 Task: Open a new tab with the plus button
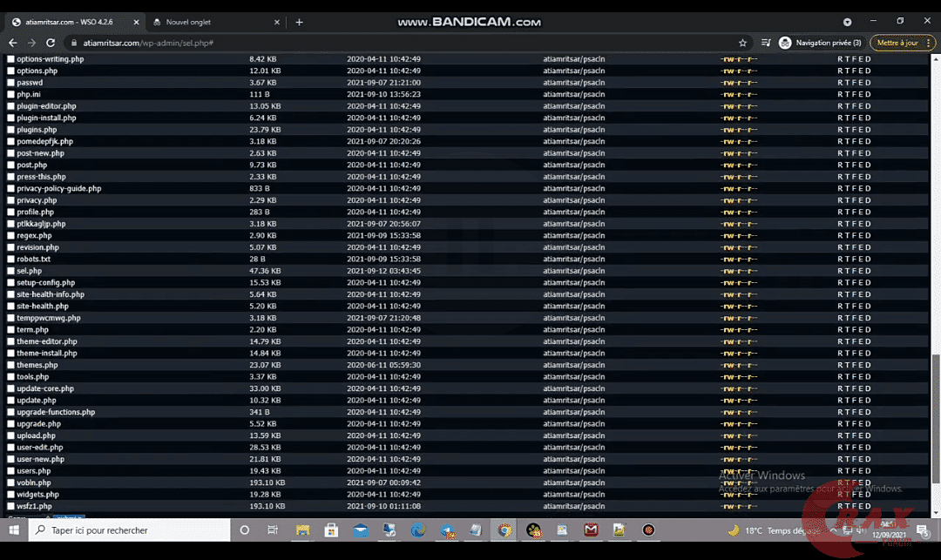click(x=299, y=22)
